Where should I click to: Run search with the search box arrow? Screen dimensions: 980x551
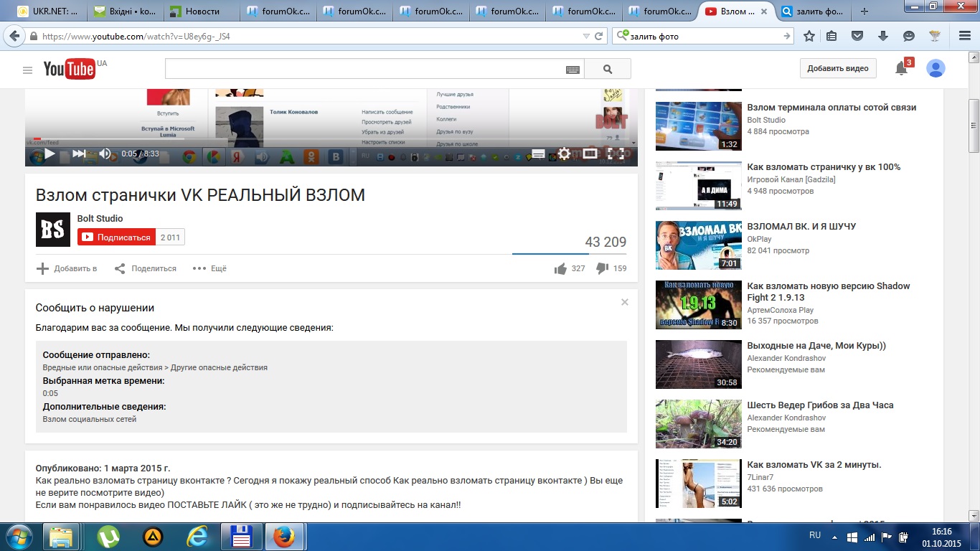click(x=787, y=36)
